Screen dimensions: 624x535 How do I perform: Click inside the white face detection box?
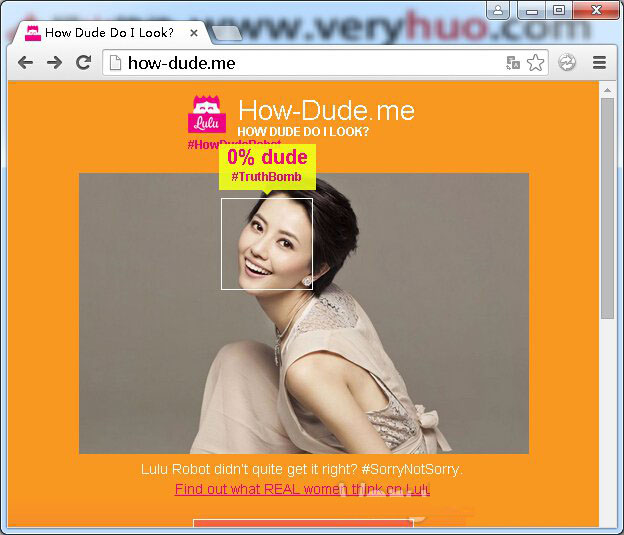[267, 244]
